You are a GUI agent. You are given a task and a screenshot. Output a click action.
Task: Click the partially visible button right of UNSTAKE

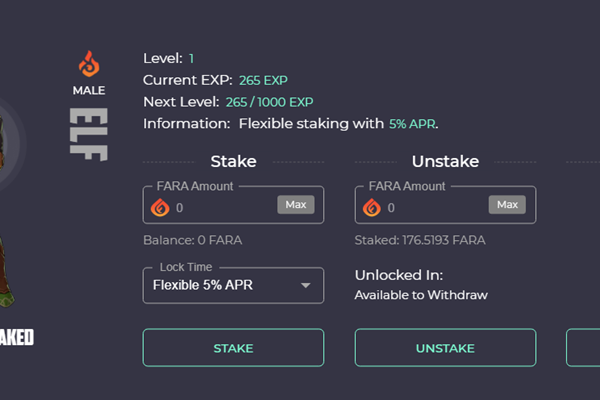(x=583, y=348)
